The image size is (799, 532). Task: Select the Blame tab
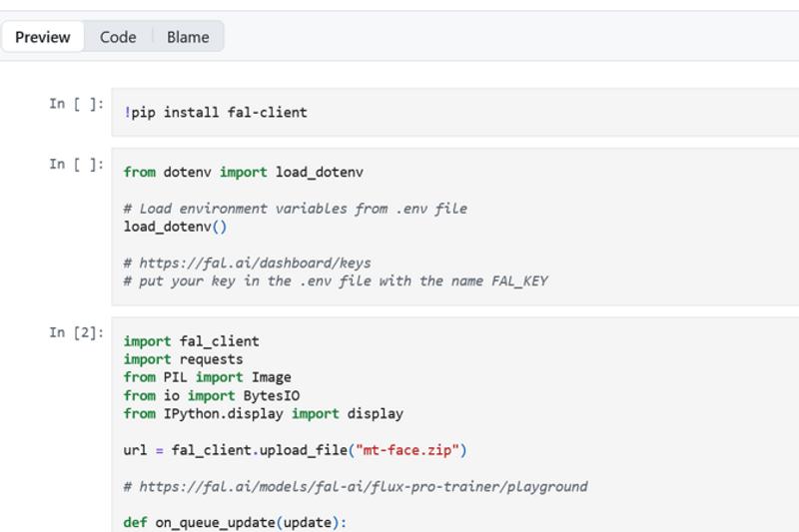click(x=188, y=37)
